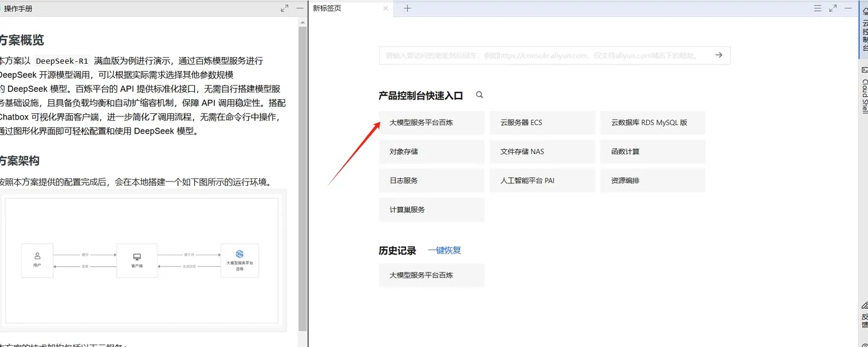
Task: Click the 方案架构 heading
Action: pos(19,160)
